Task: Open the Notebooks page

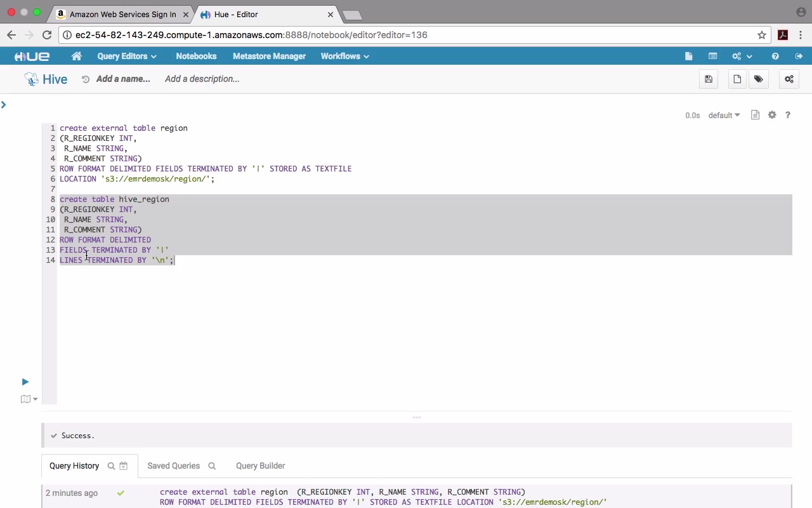Action: pos(196,57)
